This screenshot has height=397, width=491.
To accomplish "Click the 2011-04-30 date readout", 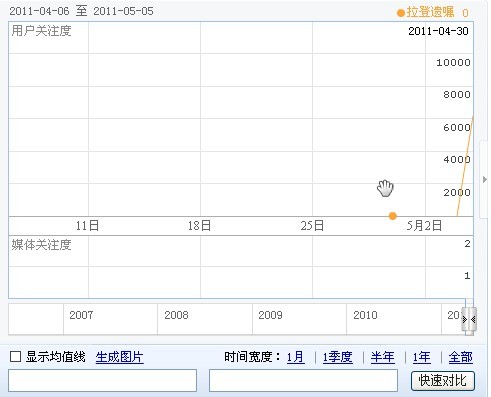I will click(438, 31).
